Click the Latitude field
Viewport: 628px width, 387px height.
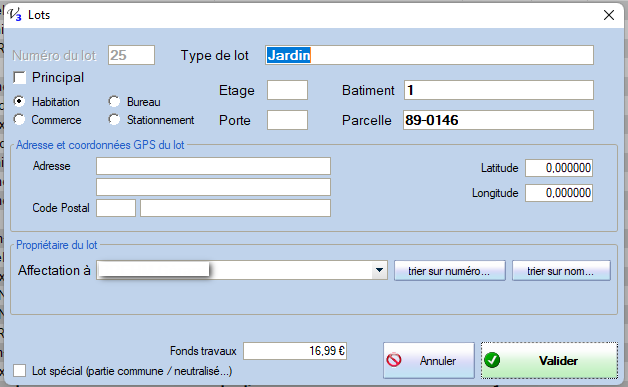pyautogui.click(x=559, y=168)
